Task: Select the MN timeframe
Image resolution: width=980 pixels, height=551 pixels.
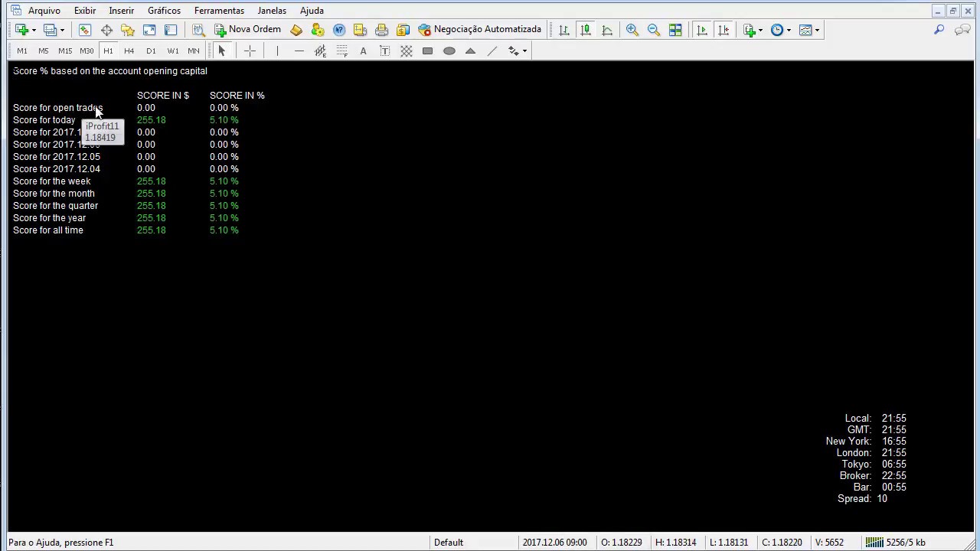Action: click(x=194, y=51)
